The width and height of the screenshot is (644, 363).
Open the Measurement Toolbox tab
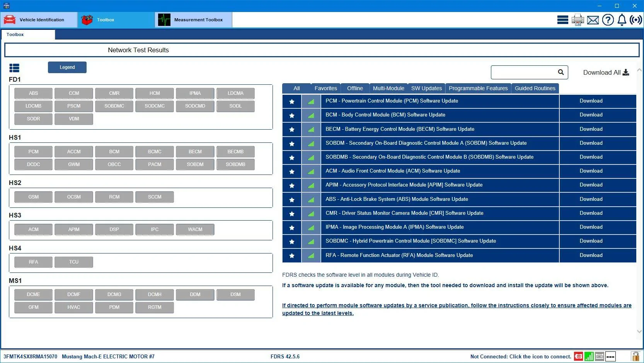click(x=194, y=20)
